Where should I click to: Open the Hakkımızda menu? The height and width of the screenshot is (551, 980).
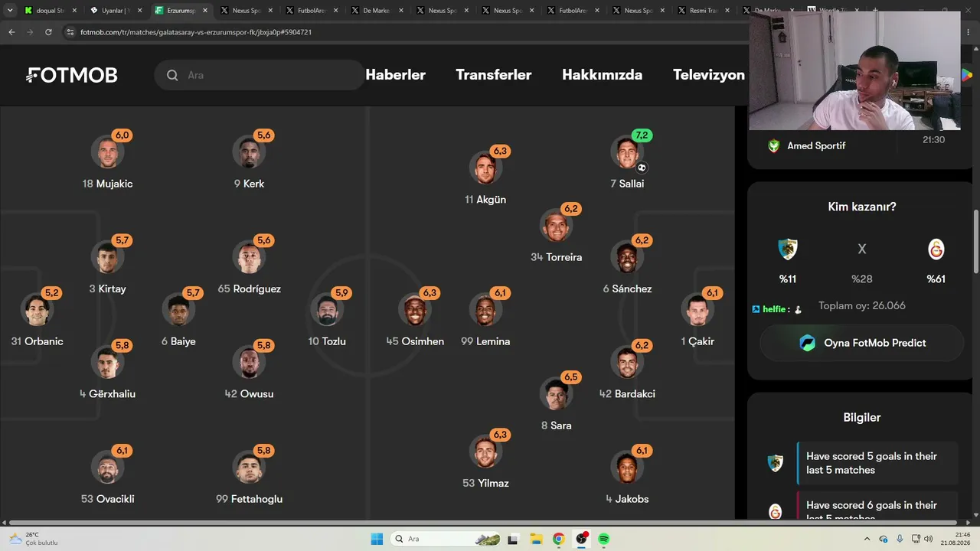(x=603, y=75)
